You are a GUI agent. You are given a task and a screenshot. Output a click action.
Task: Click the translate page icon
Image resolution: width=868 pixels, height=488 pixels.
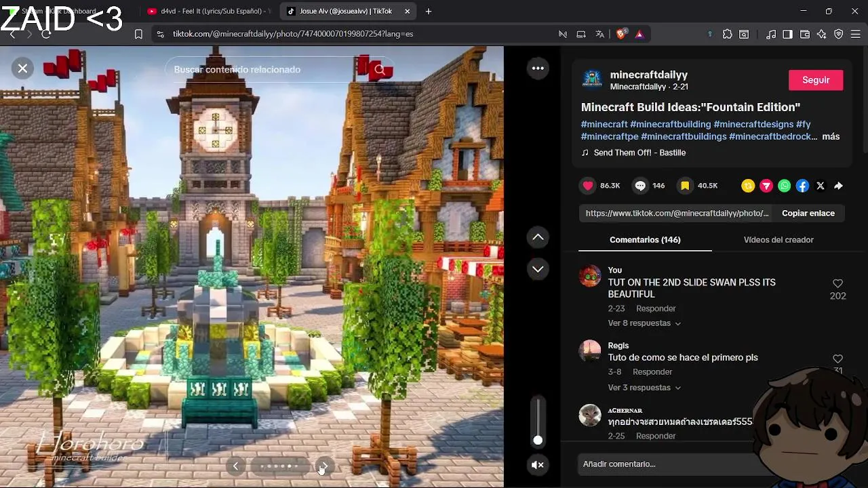click(x=600, y=34)
